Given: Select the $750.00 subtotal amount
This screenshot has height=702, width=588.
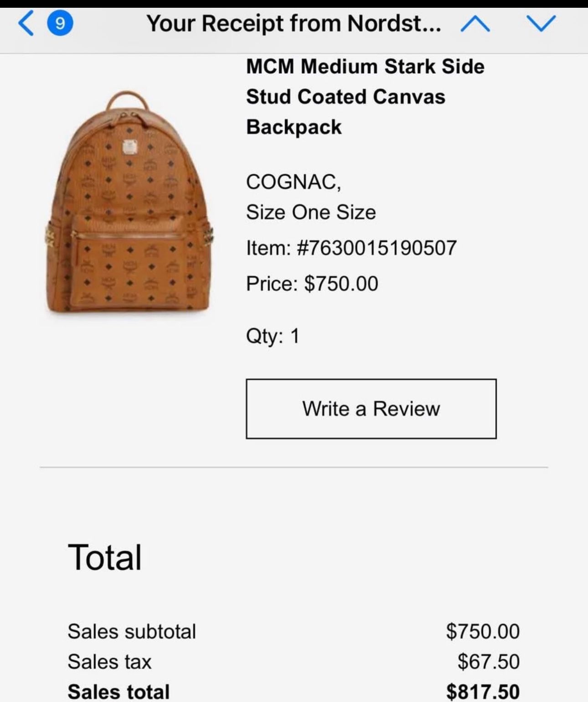Looking at the screenshot, I should point(483,632).
